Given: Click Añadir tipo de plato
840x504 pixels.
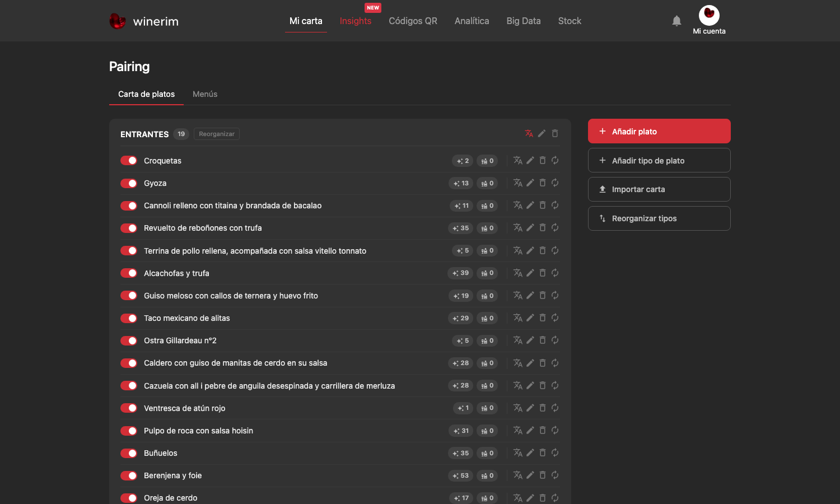Looking at the screenshot, I should click(659, 160).
